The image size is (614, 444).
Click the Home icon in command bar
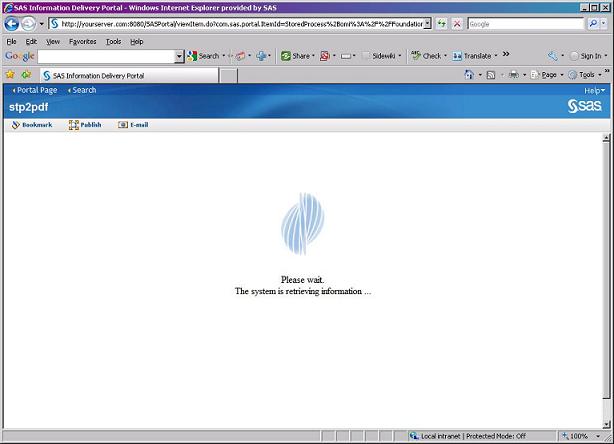click(469, 74)
